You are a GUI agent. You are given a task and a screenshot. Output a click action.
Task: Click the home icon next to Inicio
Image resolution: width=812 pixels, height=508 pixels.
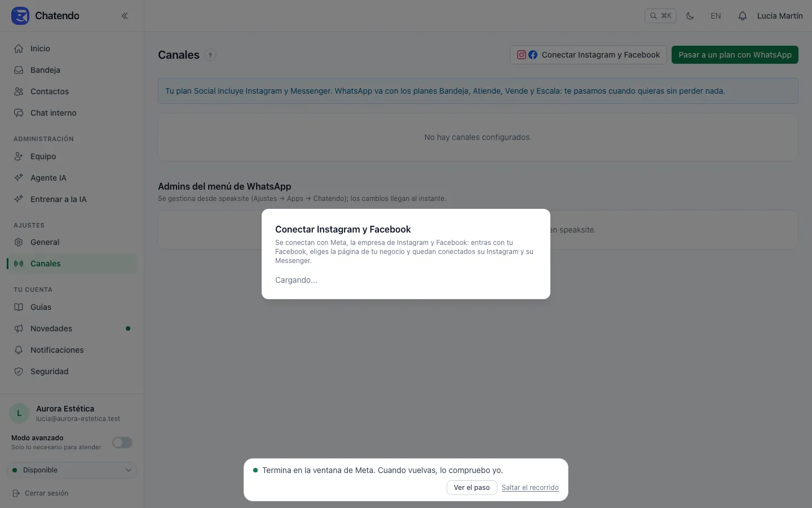pos(19,49)
